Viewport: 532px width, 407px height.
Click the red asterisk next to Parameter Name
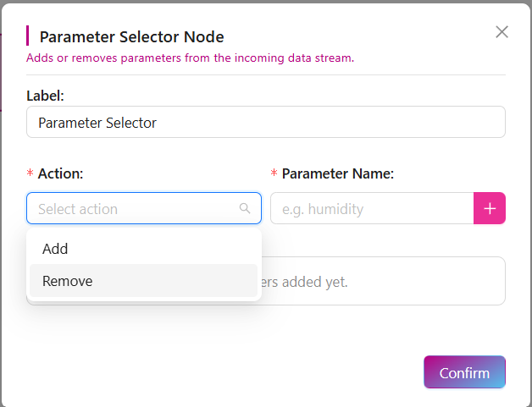(x=274, y=174)
